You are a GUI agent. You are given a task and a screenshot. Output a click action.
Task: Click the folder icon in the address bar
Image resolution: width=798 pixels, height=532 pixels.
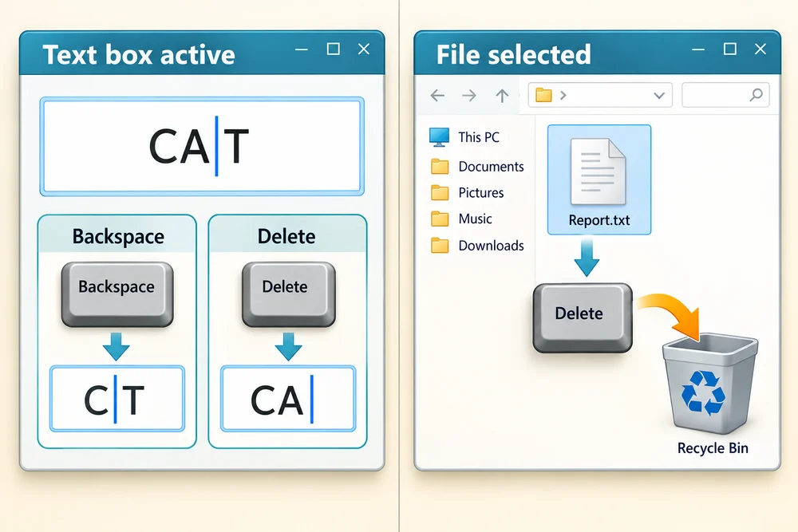click(x=543, y=95)
